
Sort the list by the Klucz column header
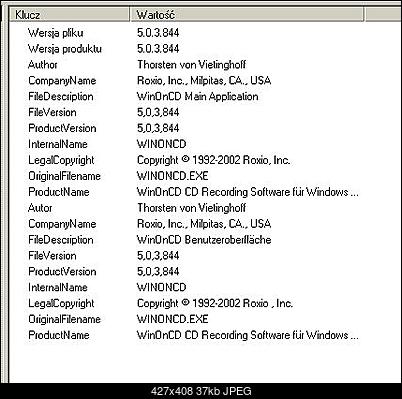[x=69, y=15]
